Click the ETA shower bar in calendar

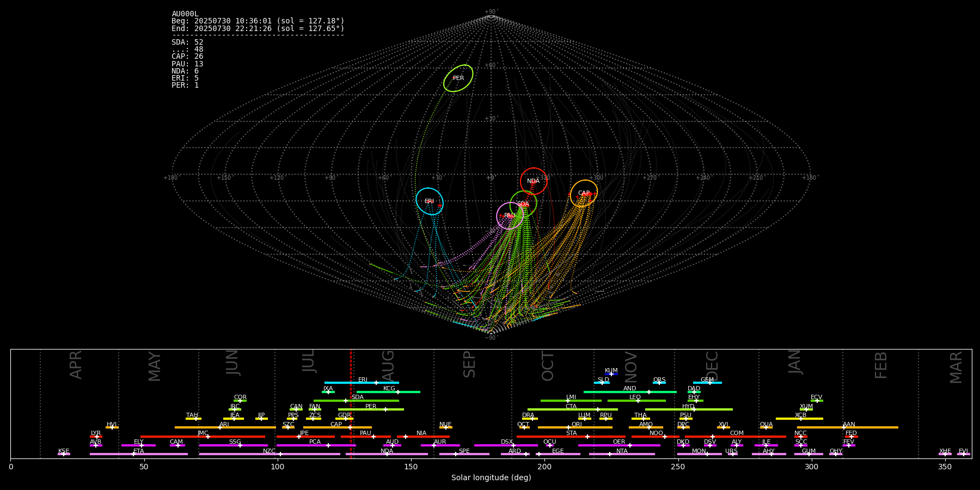coord(139,454)
